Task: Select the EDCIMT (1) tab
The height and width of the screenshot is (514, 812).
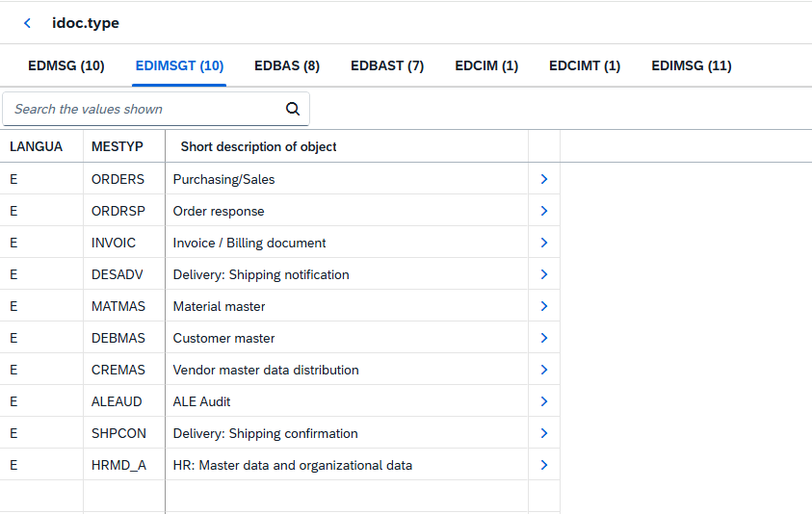Action: coord(585,65)
